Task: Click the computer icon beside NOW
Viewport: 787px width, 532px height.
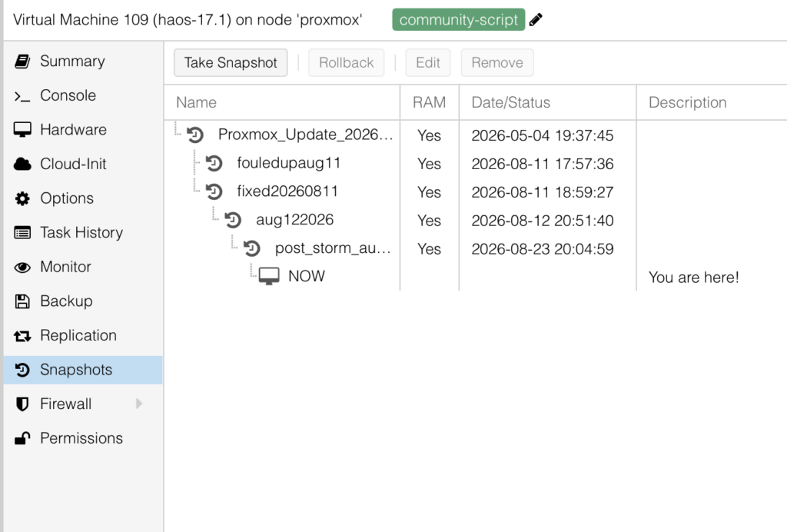Action: click(269, 275)
